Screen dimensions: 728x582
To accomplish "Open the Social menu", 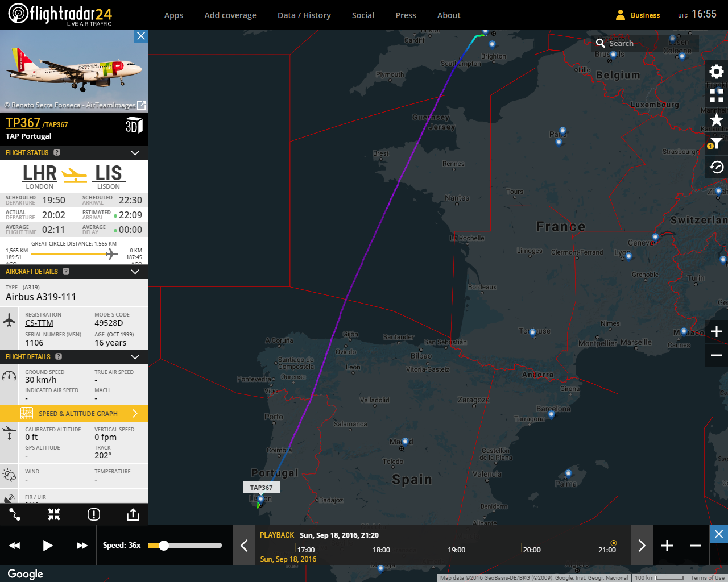I will pyautogui.click(x=363, y=15).
